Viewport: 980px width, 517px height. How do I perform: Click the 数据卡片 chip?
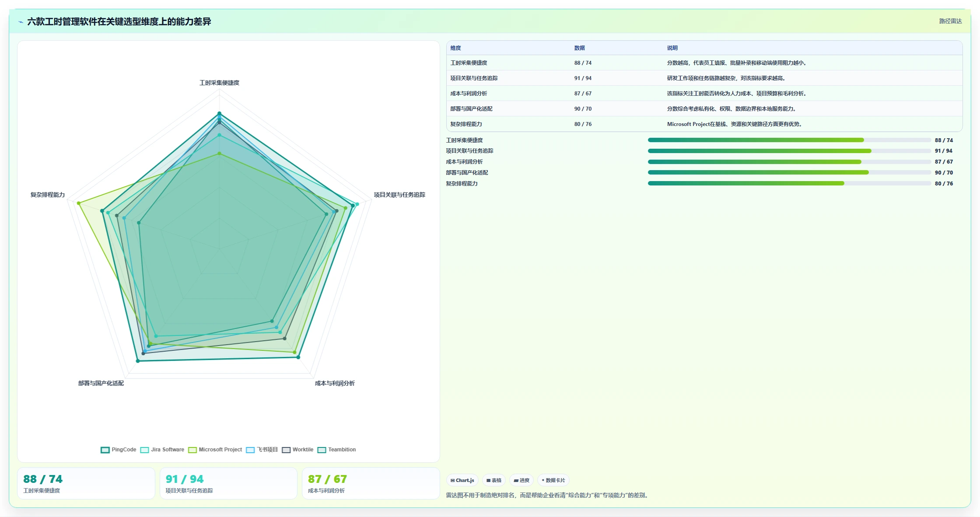point(553,480)
